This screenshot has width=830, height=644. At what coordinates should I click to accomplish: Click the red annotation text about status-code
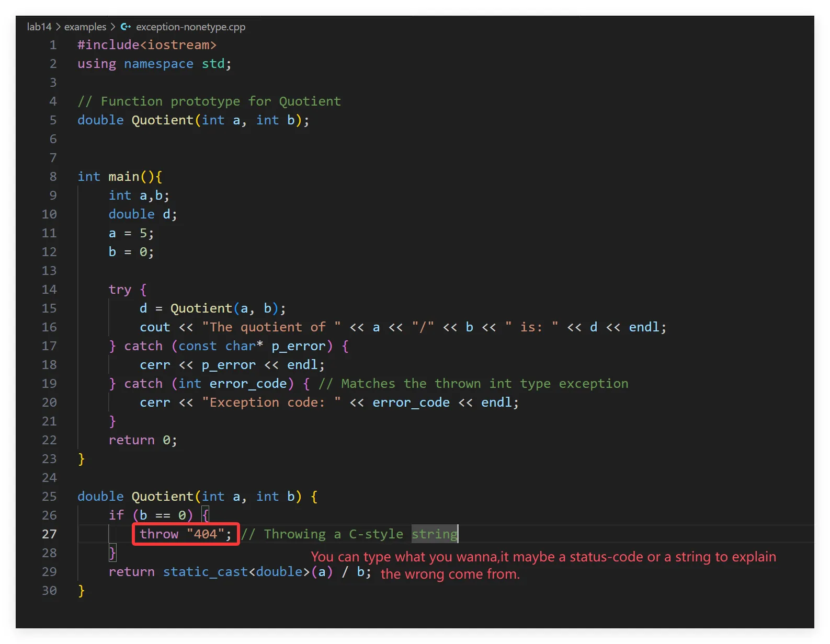click(x=543, y=557)
